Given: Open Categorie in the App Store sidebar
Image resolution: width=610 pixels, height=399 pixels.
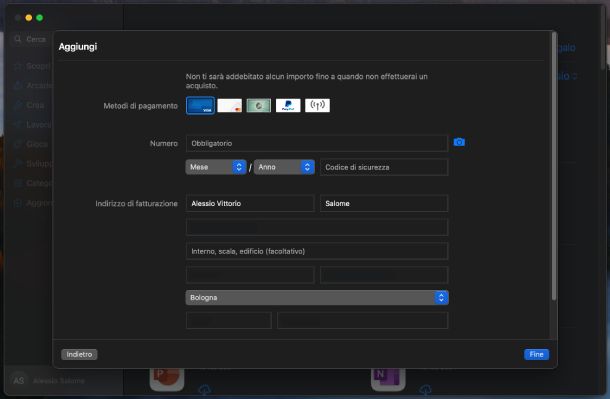Looking at the screenshot, I should [x=33, y=183].
